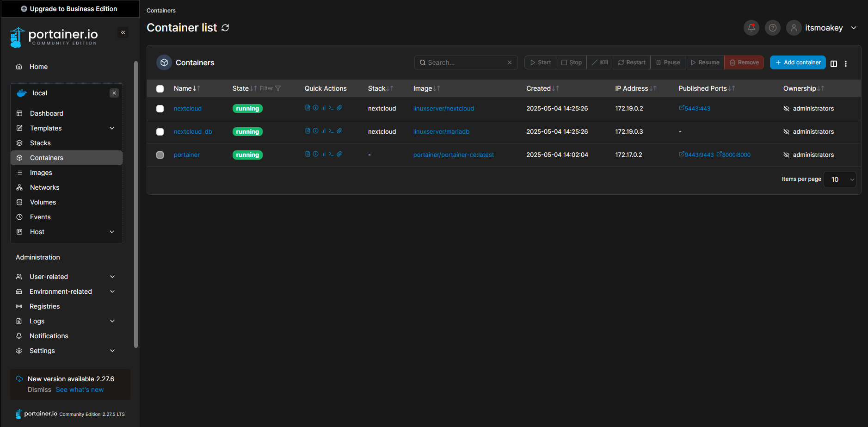This screenshot has width=868, height=427.
Task: Open the three-dot table settings menu
Action: (846, 64)
